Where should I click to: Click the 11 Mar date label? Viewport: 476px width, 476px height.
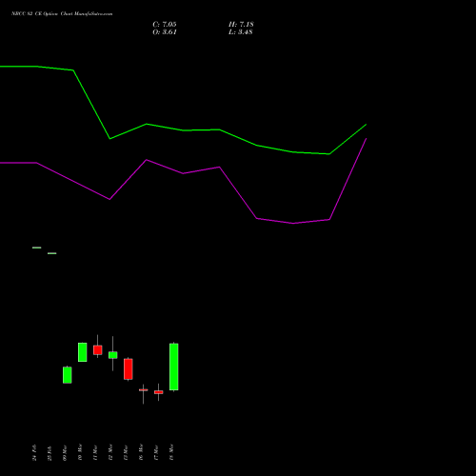coord(95,452)
